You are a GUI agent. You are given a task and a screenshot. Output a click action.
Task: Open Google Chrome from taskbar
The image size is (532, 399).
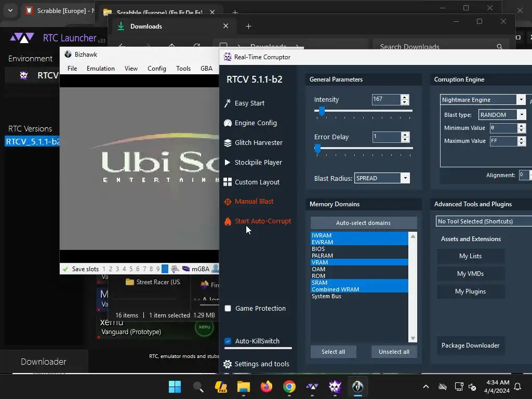pos(289,387)
